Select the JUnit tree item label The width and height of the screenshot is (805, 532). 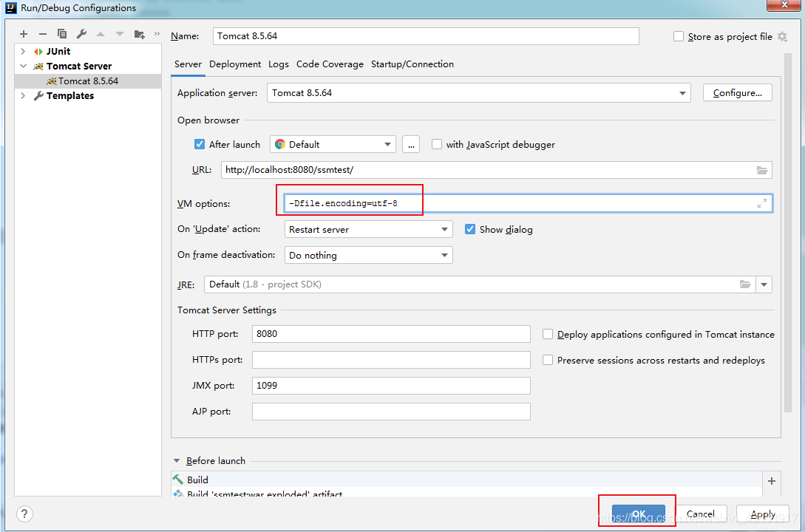pyautogui.click(x=58, y=51)
